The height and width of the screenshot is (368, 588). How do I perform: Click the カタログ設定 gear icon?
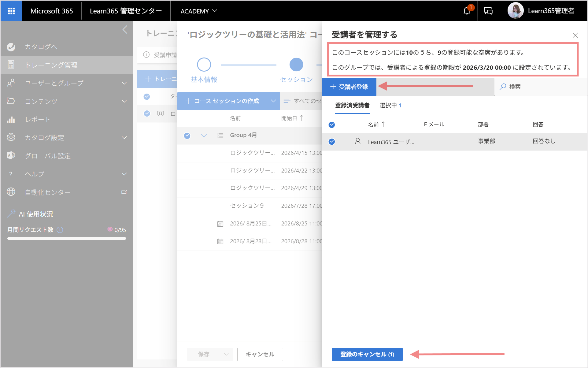click(x=11, y=137)
